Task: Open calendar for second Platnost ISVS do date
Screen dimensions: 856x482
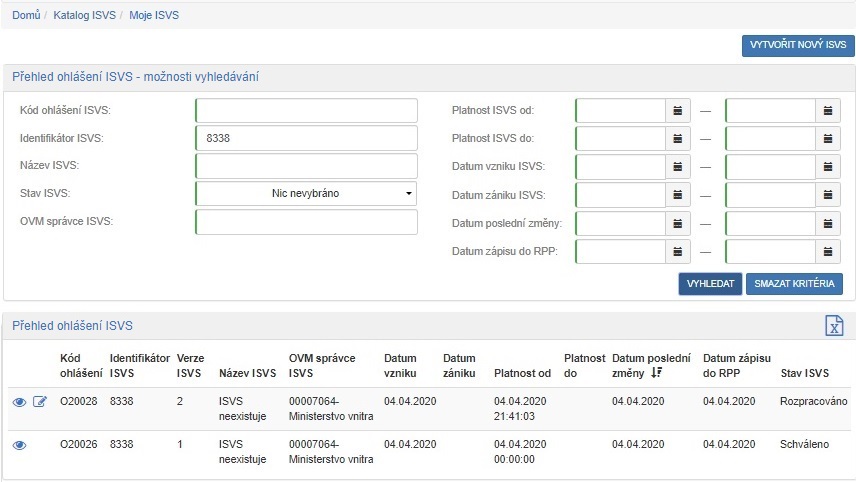Action: coord(828,138)
